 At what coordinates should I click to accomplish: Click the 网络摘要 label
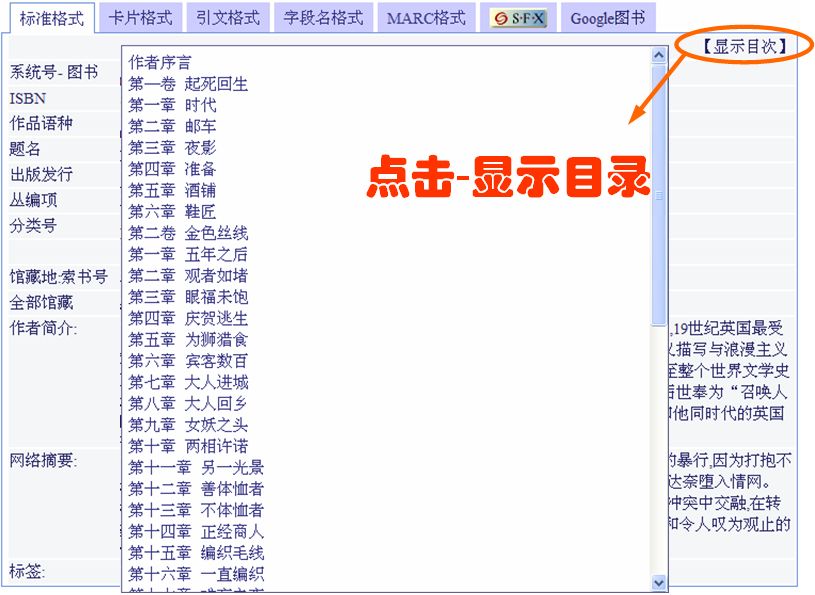pos(44,460)
